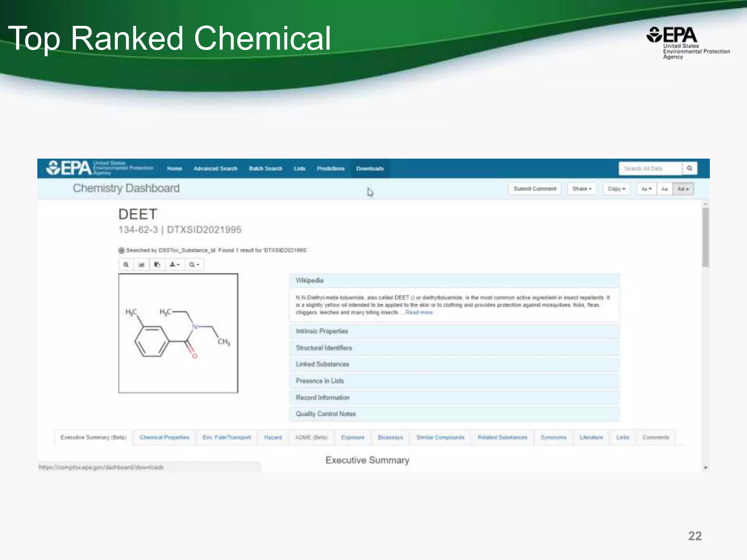Switch to the Related Substances tab
Image resolution: width=747 pixels, height=560 pixels.
503,437
